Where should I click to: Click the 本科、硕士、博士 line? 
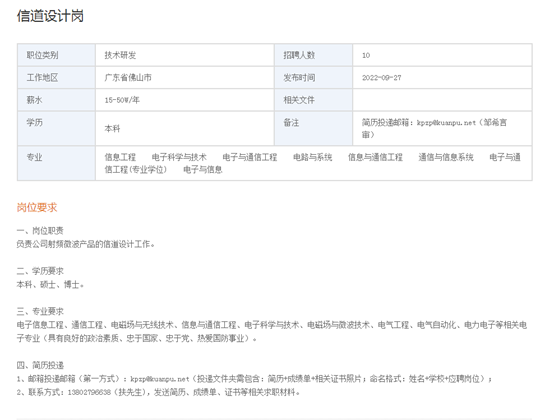50,284
